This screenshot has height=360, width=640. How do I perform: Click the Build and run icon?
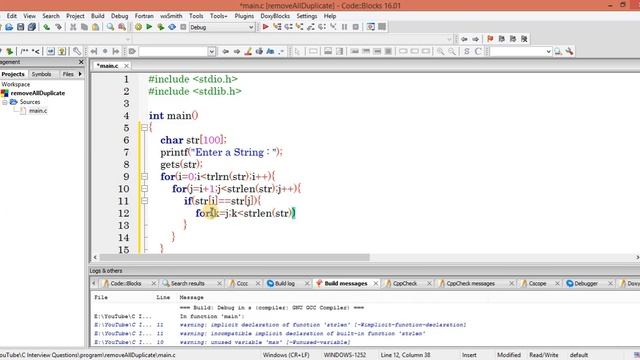161,27
